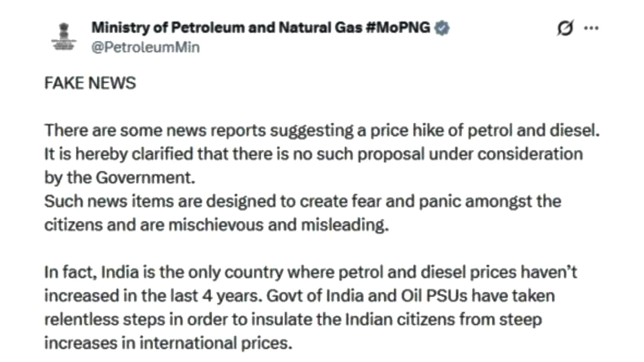Click the words "mischievous and misleading"
Viewport: 644px width, 362px height.
tap(278, 225)
